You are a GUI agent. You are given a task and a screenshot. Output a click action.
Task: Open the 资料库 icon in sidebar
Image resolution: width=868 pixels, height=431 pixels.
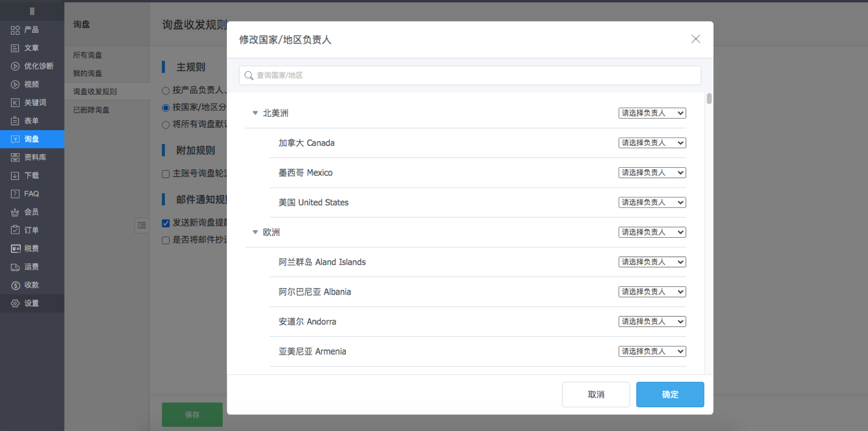pos(16,157)
